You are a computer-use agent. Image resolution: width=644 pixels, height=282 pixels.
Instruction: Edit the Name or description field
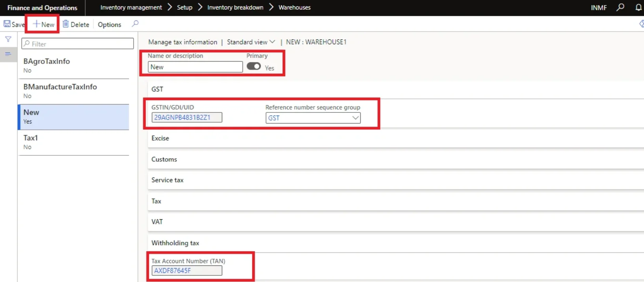click(x=195, y=67)
